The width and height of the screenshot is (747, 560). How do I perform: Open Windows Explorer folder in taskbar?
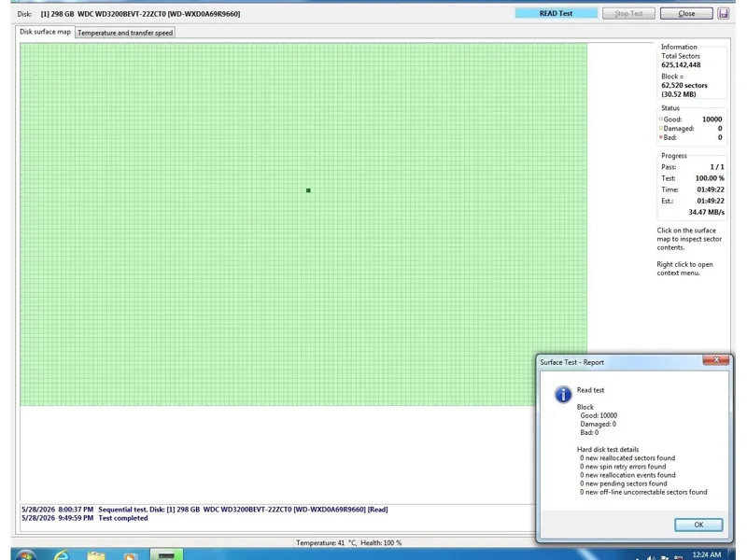coord(96,555)
